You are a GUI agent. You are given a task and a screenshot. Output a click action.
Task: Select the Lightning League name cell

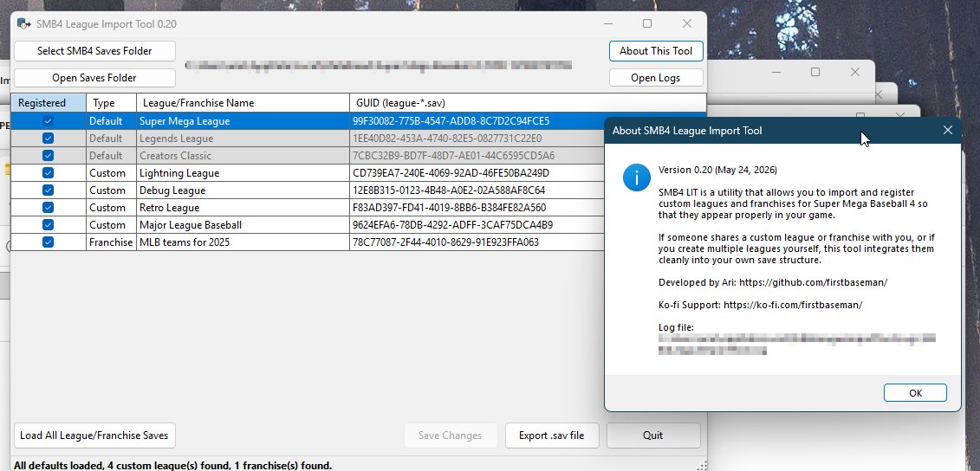click(x=243, y=173)
